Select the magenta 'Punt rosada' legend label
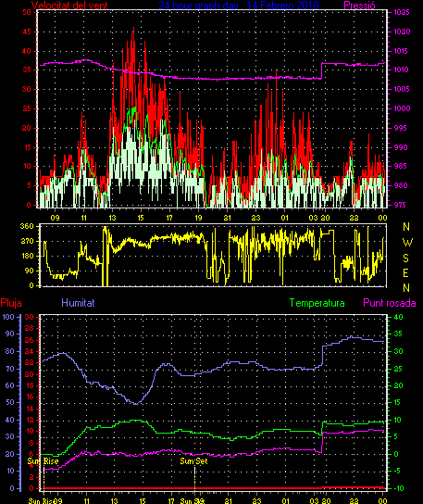This screenshot has height=504, width=423. [390, 303]
